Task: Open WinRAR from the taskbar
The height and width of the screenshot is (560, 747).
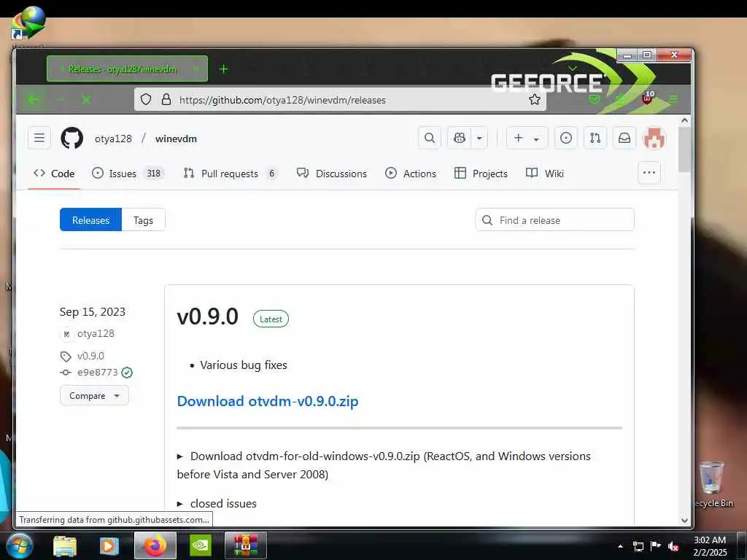Action: point(245,545)
